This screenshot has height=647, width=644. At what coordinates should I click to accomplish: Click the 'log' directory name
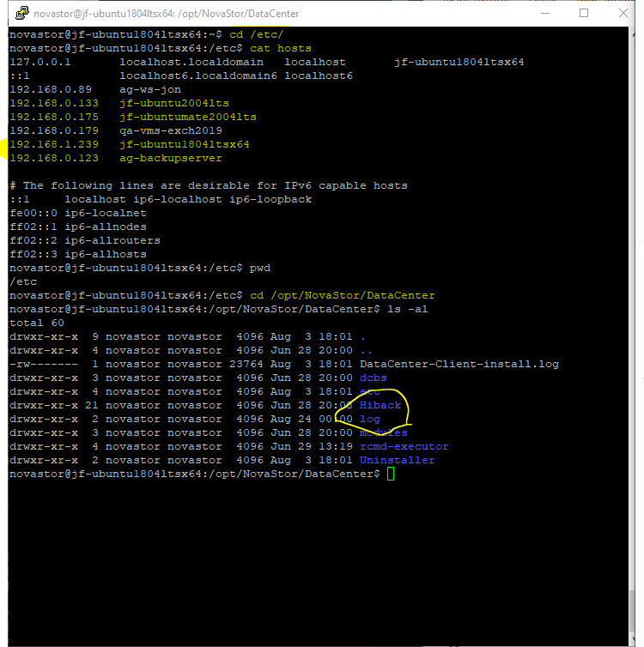(x=370, y=420)
